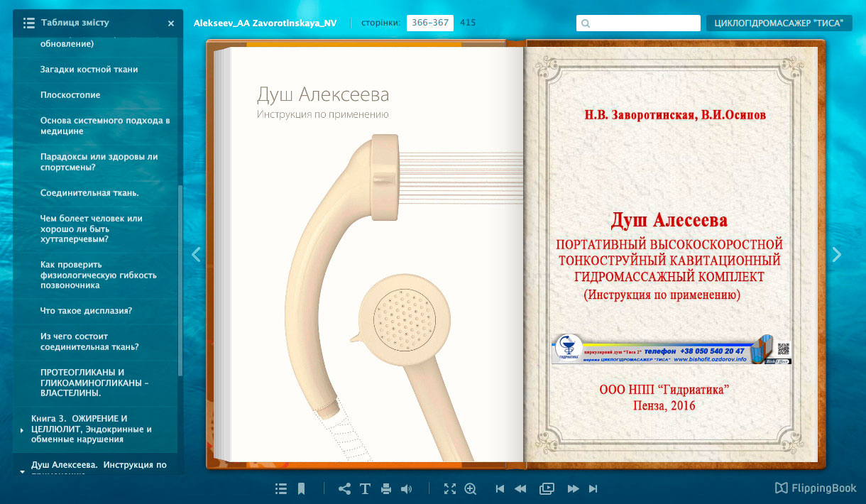Viewport: 866px width, 504px height.
Task: Open Чем болеет человек или хорошо ли быть гуттаперчевым
Action: (x=92, y=229)
